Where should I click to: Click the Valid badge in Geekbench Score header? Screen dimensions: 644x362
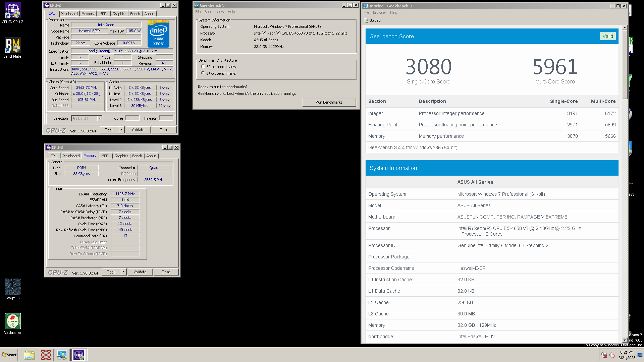[x=607, y=36]
